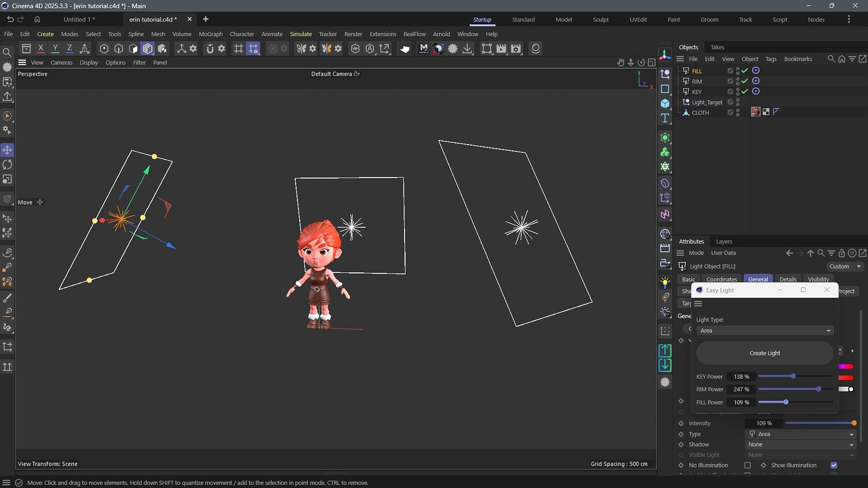Image resolution: width=868 pixels, height=488 pixels.
Task: Click the render to Picture Viewer icon
Action: click(502, 49)
